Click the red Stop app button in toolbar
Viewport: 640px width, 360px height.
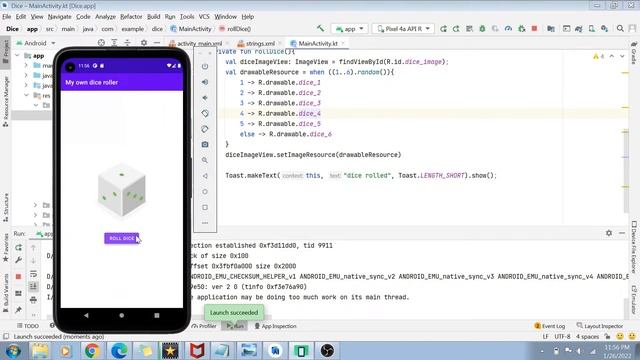click(534, 29)
